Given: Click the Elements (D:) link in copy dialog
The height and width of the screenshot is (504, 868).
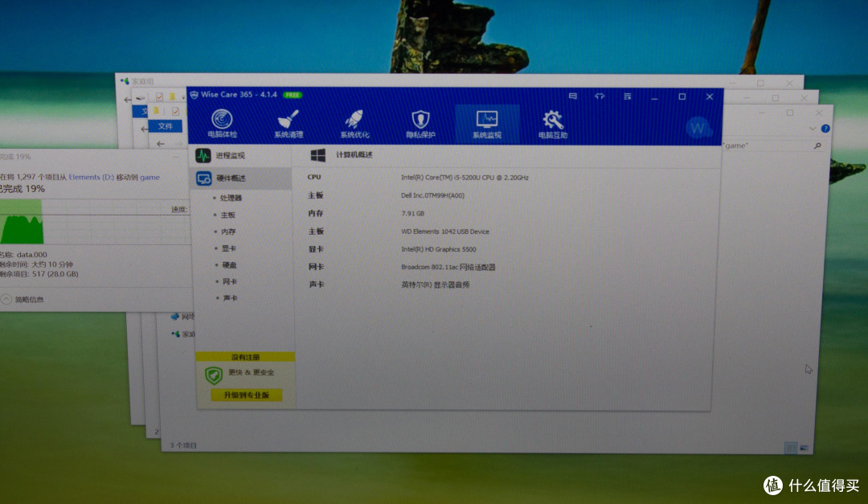Looking at the screenshot, I should coord(92,177).
